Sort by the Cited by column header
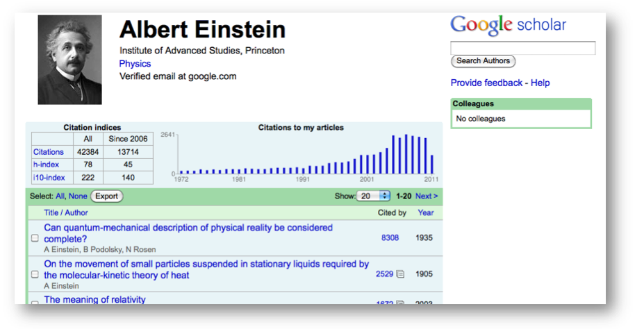The width and height of the screenshot is (644, 329). 392,213
